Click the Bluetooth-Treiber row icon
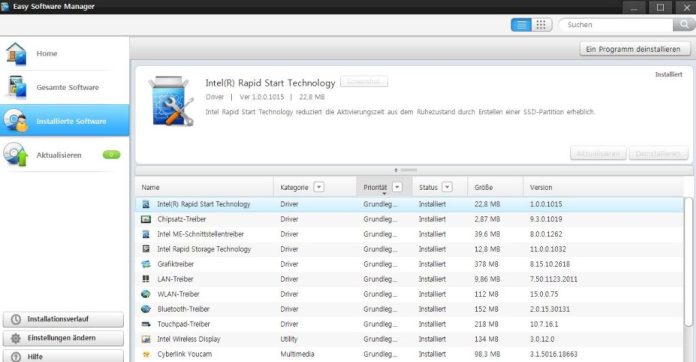This screenshot has height=362, width=696. point(146,309)
